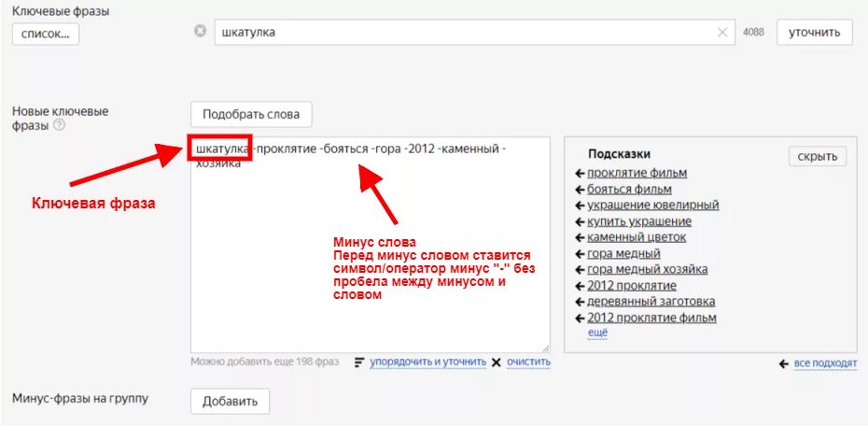Viewport: 868px width, 426px height.
Task: Add the hint проклятие фильм
Action: [x=637, y=173]
